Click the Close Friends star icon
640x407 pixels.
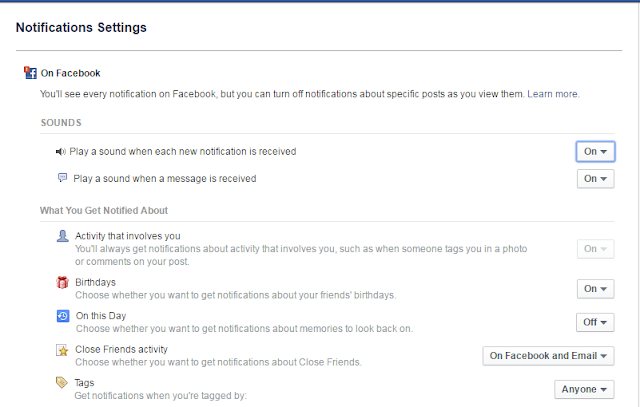[x=63, y=350]
